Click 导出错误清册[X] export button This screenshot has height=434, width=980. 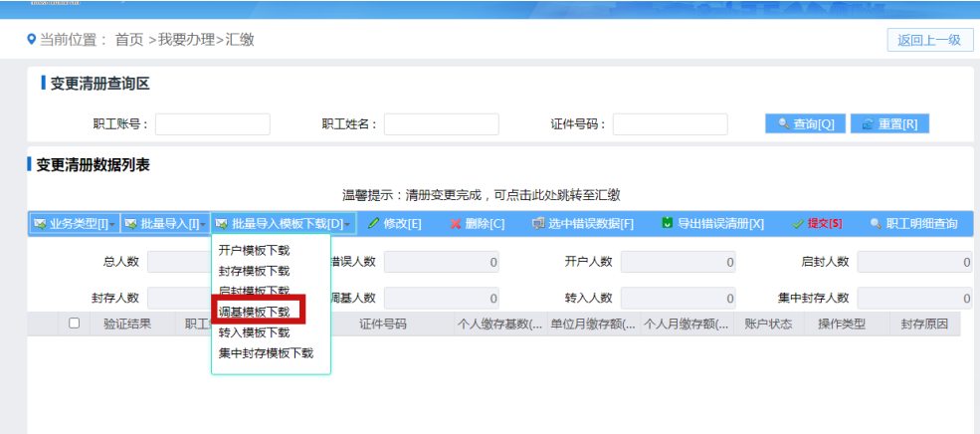pos(712,224)
